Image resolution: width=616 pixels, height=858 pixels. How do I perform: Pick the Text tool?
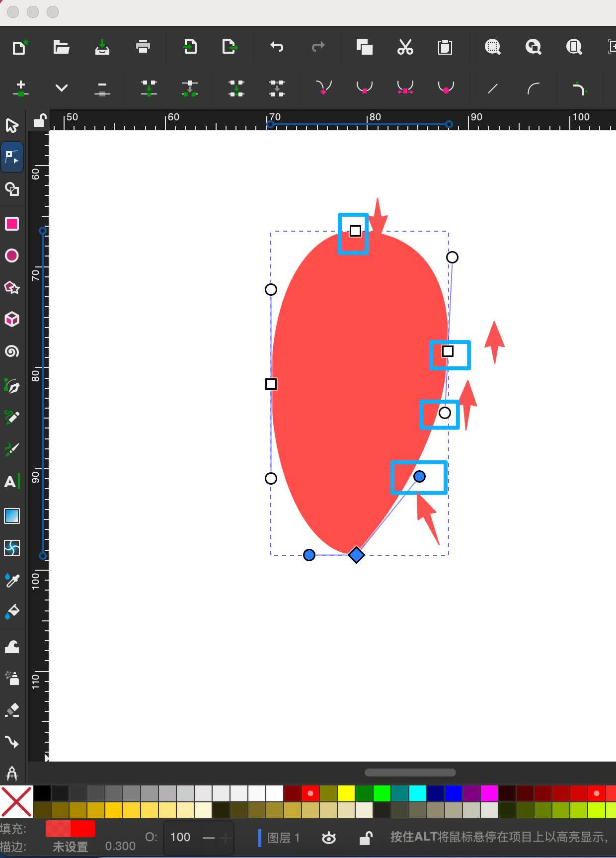click(x=11, y=482)
